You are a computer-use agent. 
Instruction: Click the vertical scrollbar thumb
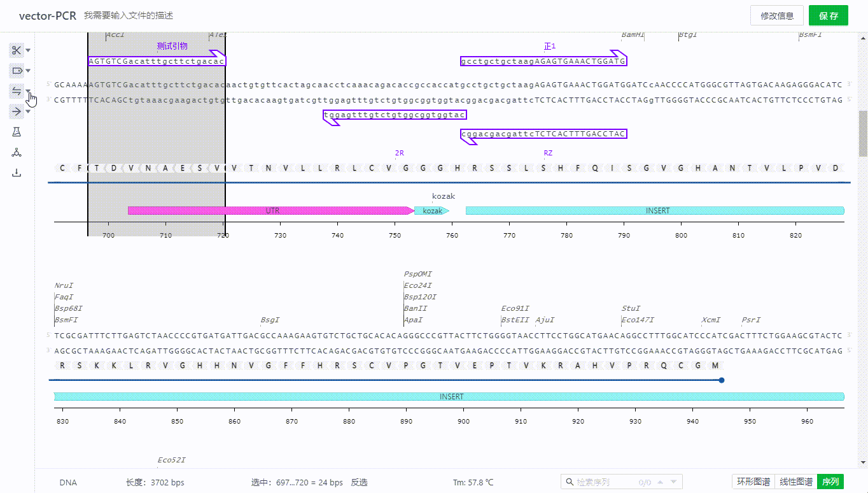[863, 133]
